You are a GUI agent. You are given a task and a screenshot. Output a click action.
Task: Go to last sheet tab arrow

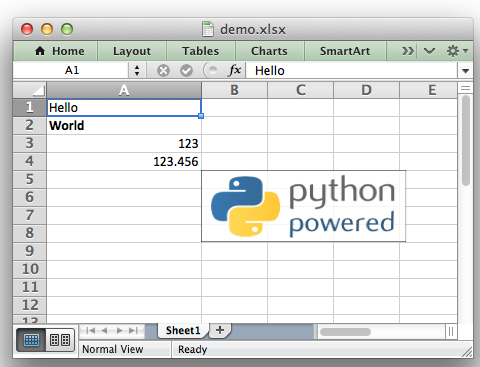click(x=134, y=330)
